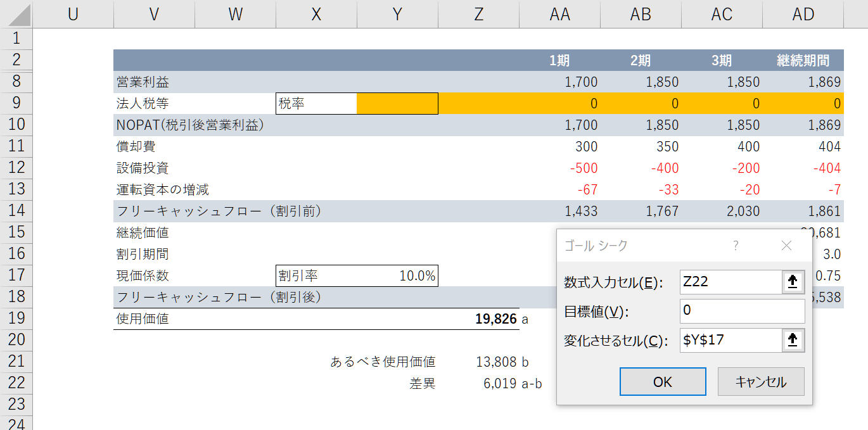Screen dimensions: 868x430
Task: Select column header AA
Action: [559, 14]
